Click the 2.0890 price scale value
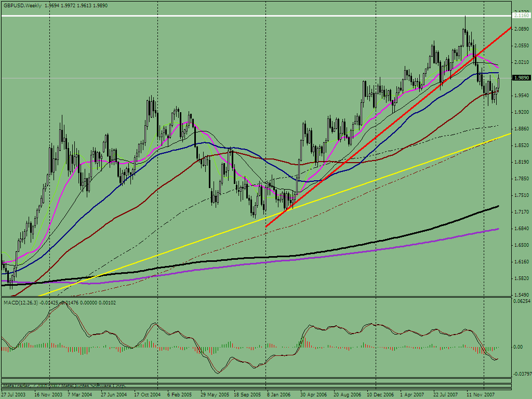The height and width of the screenshot is (399, 532). point(522,29)
